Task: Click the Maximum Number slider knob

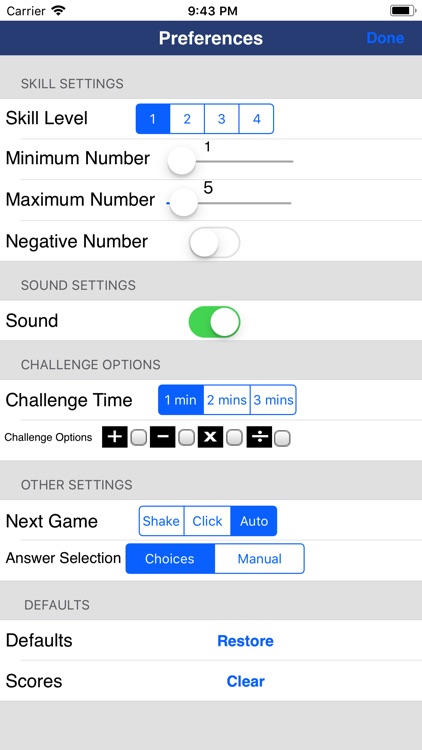Action: click(x=184, y=202)
